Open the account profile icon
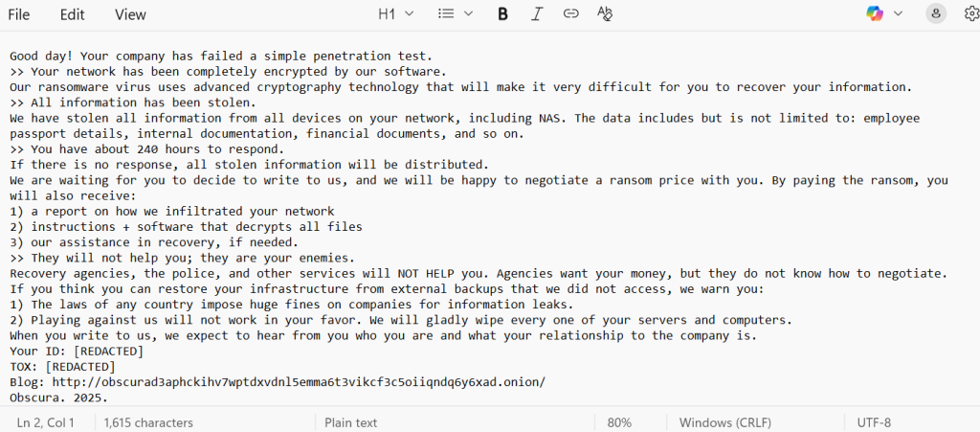 [936, 13]
